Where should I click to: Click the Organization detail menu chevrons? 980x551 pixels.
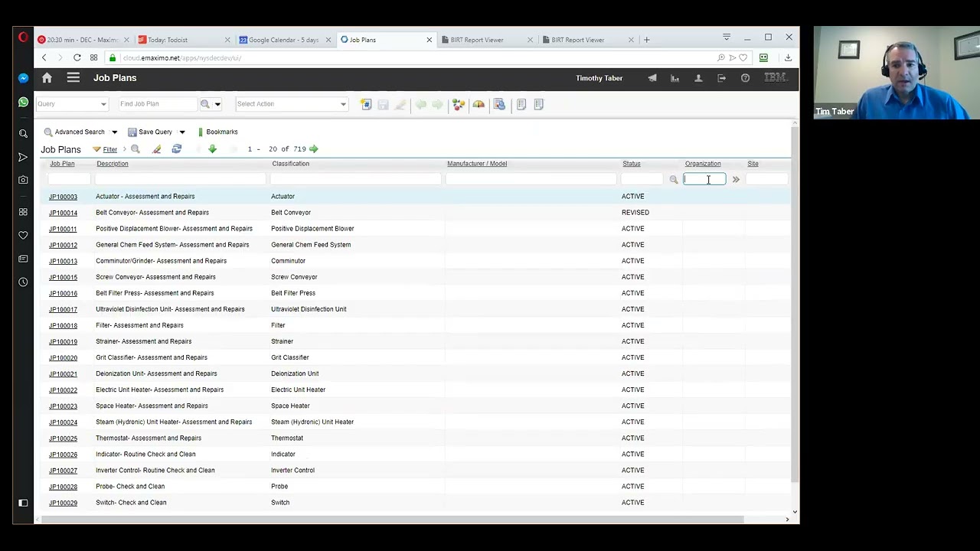(x=736, y=180)
